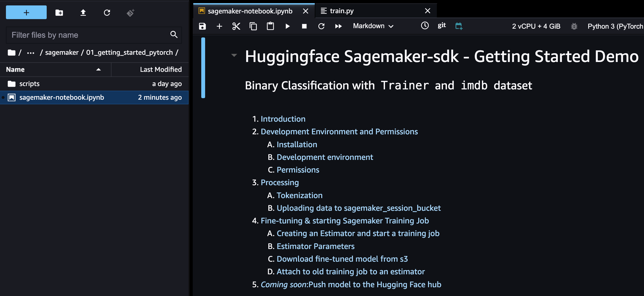
Task: Change instance type via 2 vCPU + 4 GiB
Action: click(x=536, y=26)
